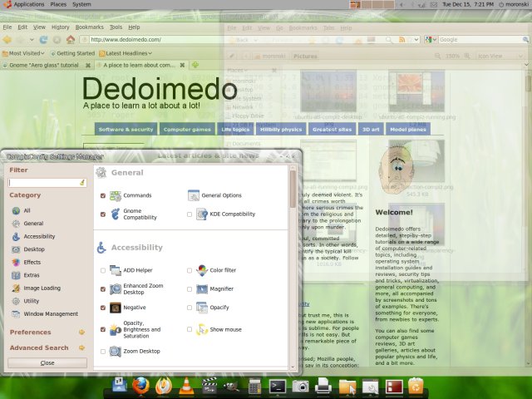Open Firefox back-forward history dropdown arrow
This screenshot has width=532, height=399.
coord(32,40)
